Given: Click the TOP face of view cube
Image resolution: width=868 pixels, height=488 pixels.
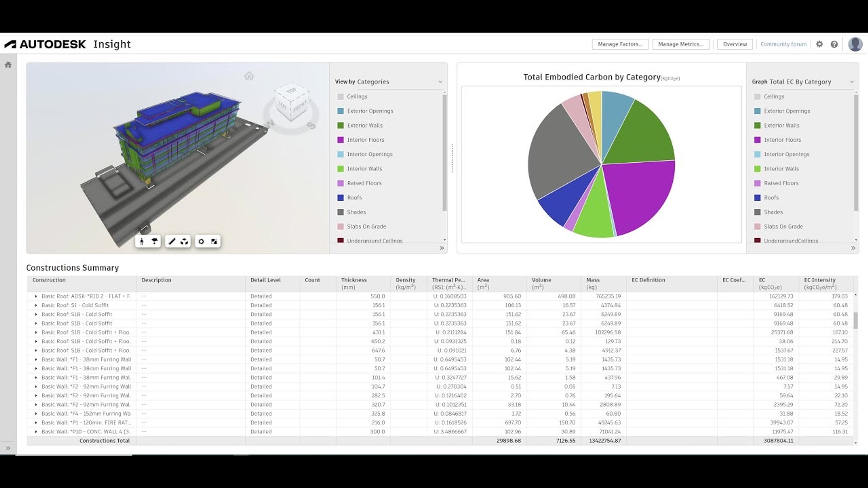Looking at the screenshot, I should 291,90.
